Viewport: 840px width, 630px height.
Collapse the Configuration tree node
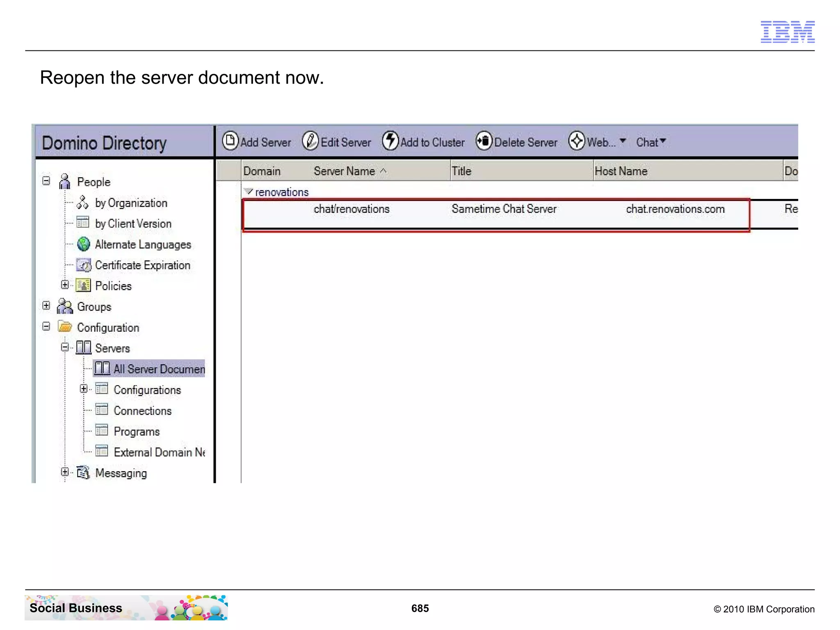point(46,326)
